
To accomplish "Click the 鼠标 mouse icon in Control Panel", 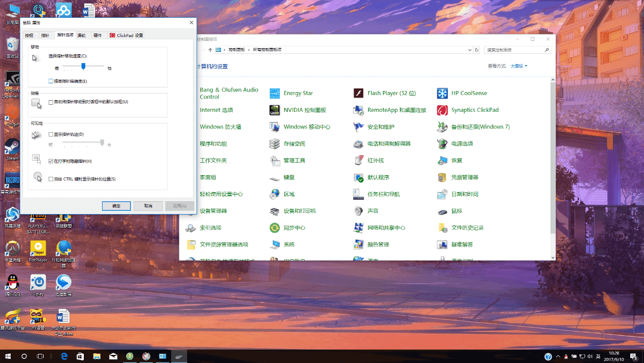I will pyautogui.click(x=442, y=211).
